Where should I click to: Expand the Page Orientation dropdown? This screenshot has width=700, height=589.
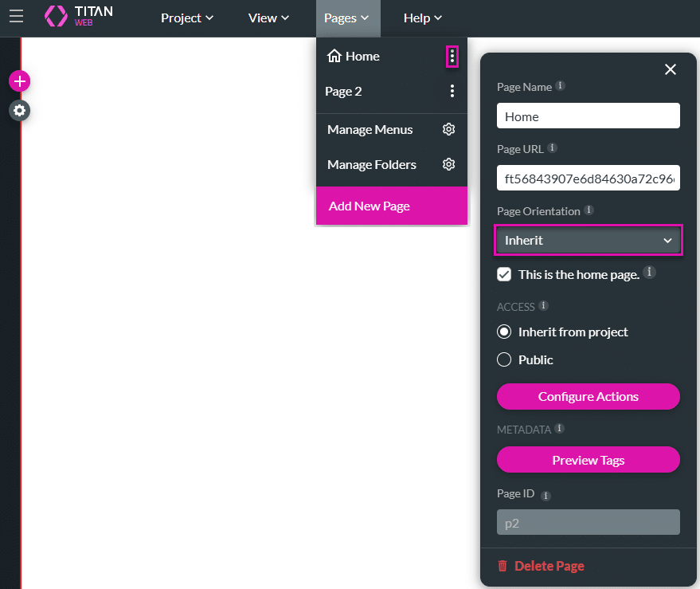[x=588, y=240]
